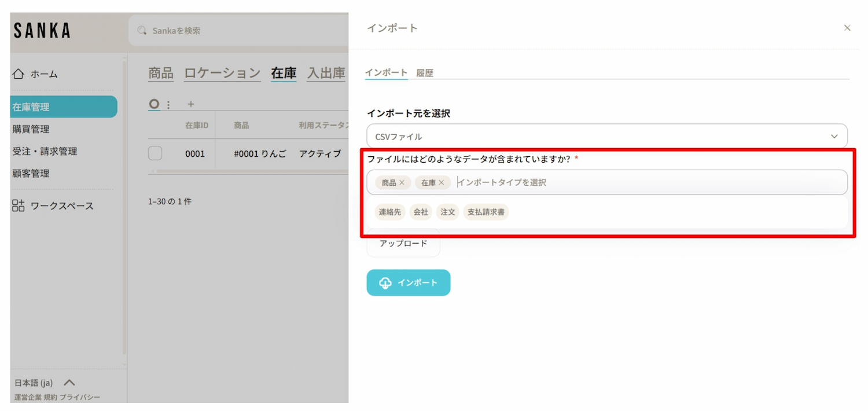Click the 利用ステータス column header
868x411 pixels.
[323, 125]
